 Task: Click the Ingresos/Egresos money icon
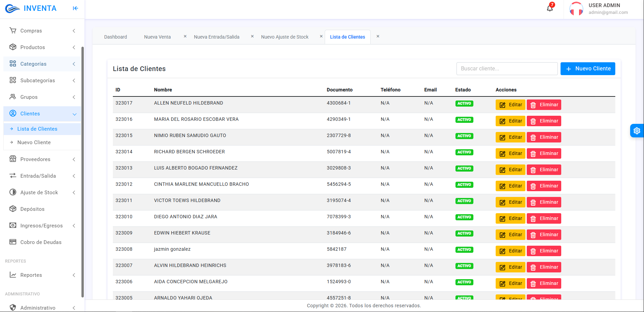(x=13, y=225)
